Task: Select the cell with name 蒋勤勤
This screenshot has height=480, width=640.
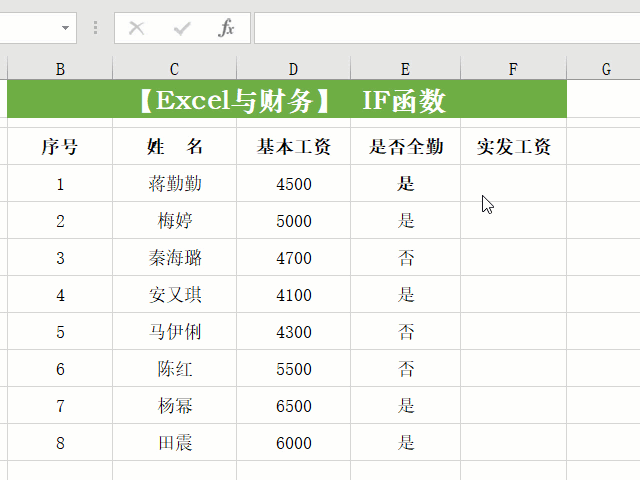Action: click(x=174, y=184)
